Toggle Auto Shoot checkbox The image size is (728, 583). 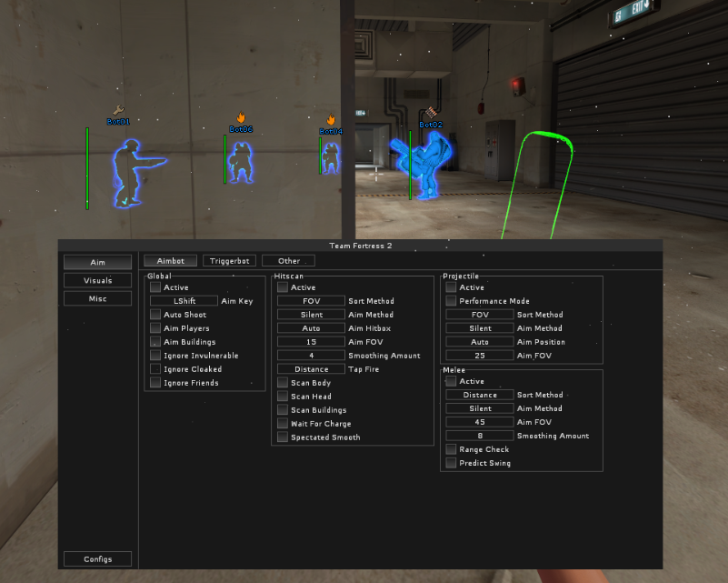pos(155,315)
